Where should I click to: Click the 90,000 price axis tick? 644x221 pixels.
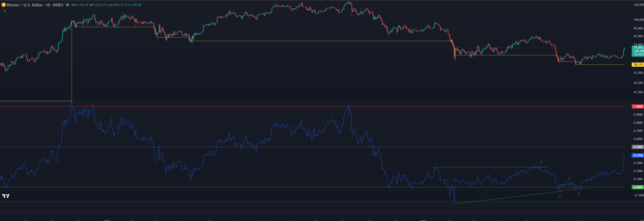pyautogui.click(x=639, y=28)
